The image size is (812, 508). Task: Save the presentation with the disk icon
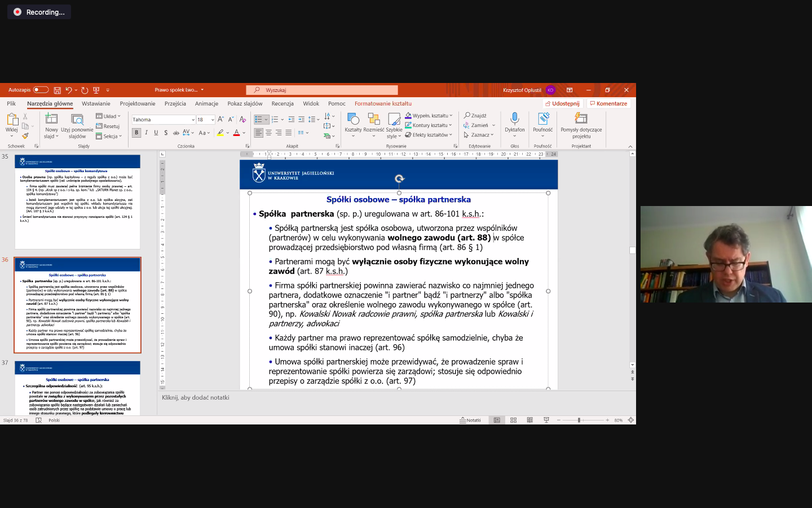57,90
